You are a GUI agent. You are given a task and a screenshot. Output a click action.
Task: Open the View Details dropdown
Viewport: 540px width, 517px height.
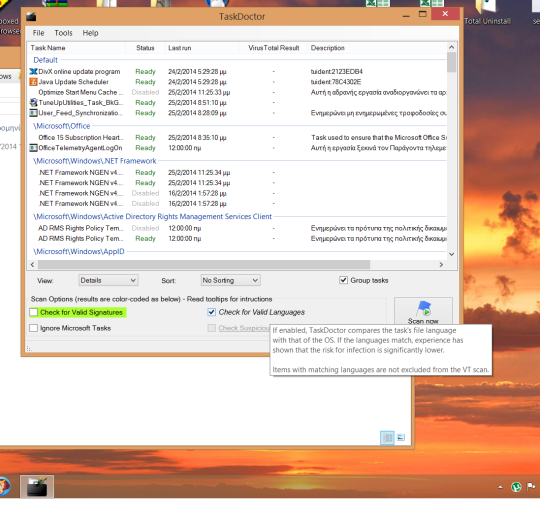click(x=108, y=280)
